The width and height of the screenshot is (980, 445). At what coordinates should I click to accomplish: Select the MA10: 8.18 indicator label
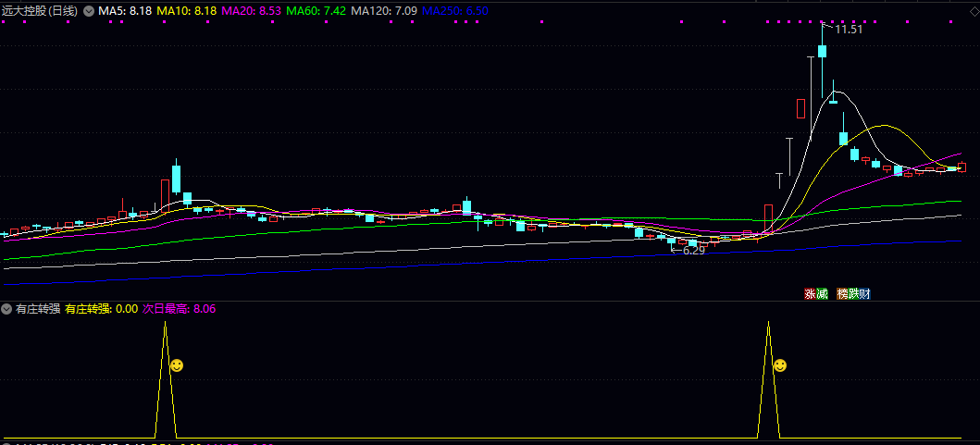pyautogui.click(x=186, y=10)
